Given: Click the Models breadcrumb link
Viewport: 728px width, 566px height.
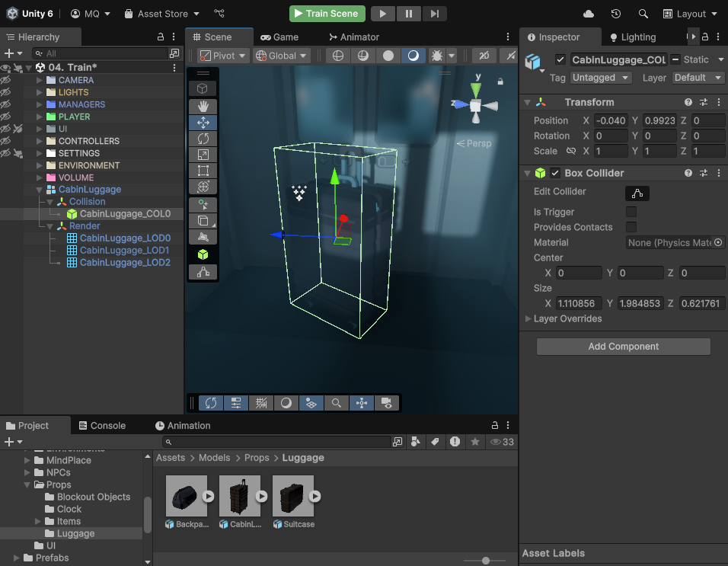Looking at the screenshot, I should pos(215,458).
